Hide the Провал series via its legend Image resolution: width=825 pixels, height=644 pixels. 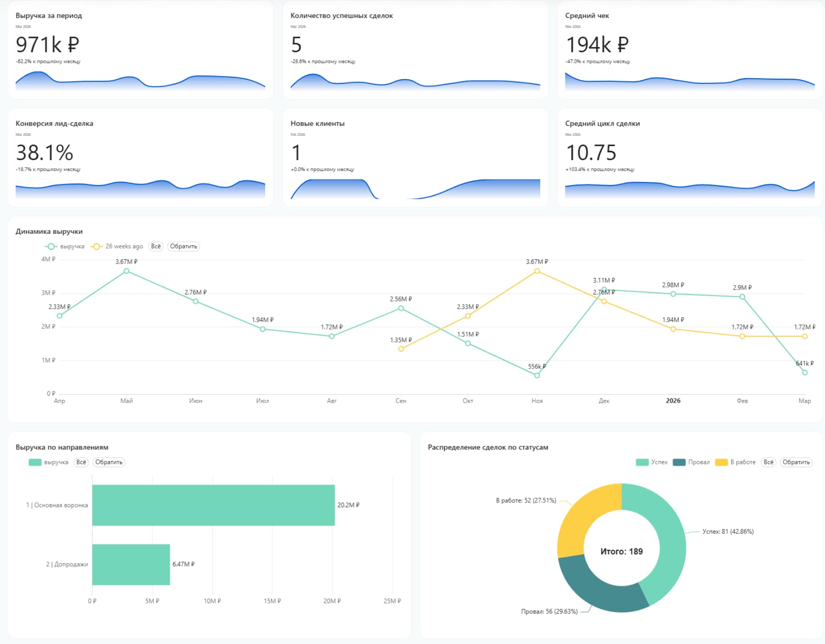pos(691,462)
